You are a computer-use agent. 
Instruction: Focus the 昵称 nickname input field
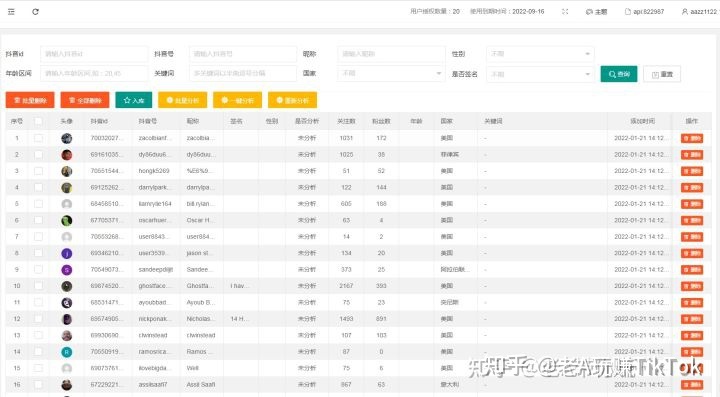pyautogui.click(x=391, y=54)
